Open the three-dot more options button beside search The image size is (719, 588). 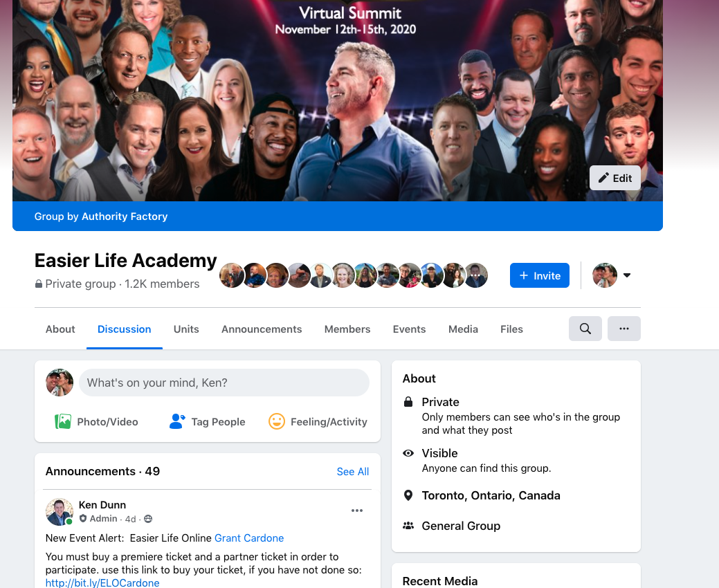tap(624, 329)
